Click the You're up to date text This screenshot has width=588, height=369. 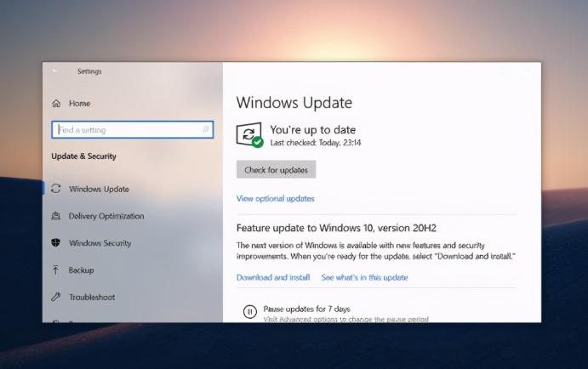pos(313,130)
